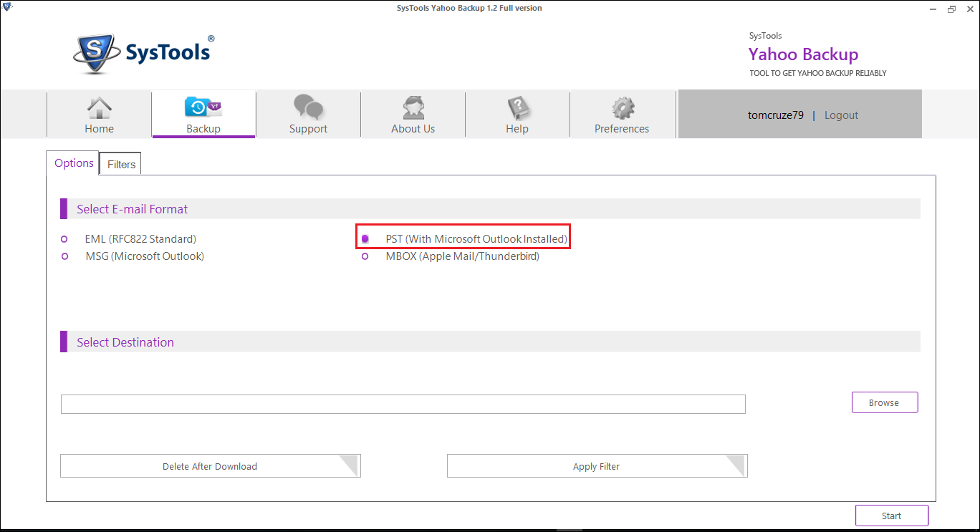Toggle the Delete After Download option

point(210,466)
